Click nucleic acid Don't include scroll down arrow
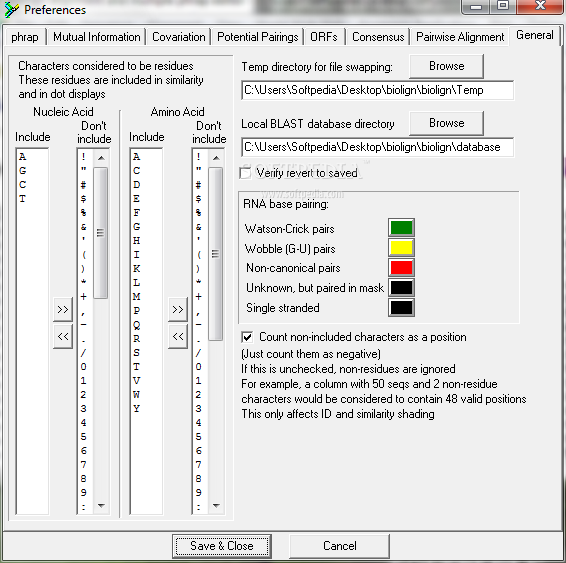This screenshot has width=566, height=563. coord(101,506)
